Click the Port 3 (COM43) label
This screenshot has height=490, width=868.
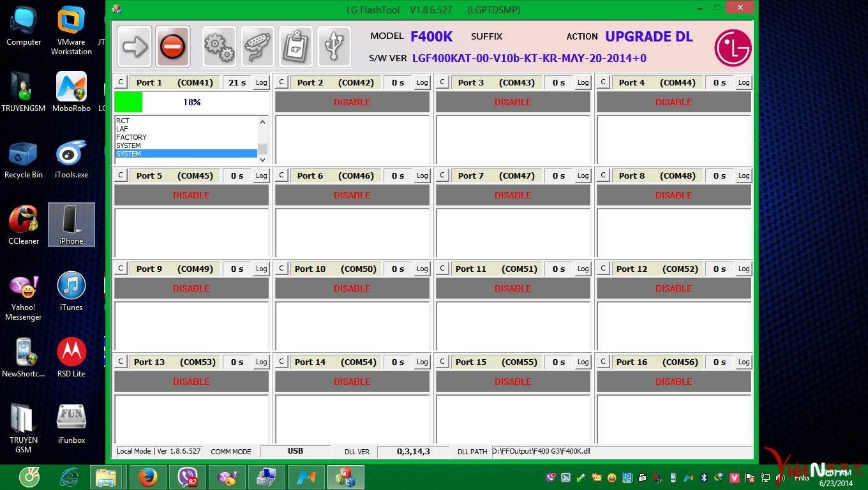497,82
